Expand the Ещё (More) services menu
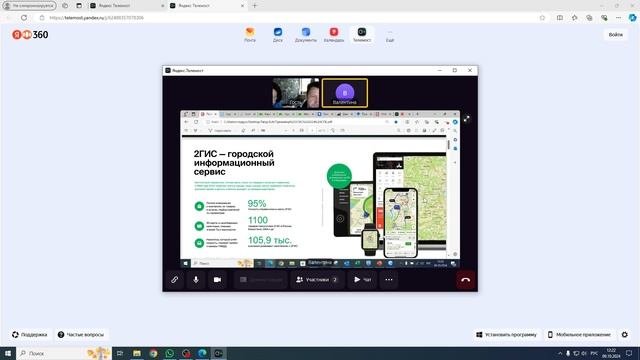The image size is (640, 360). tap(390, 35)
